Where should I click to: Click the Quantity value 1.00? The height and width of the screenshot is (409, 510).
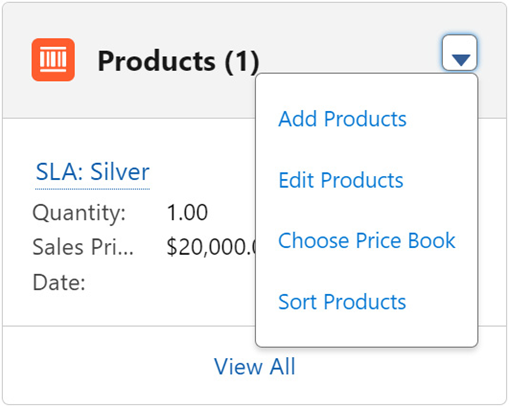[x=187, y=212]
